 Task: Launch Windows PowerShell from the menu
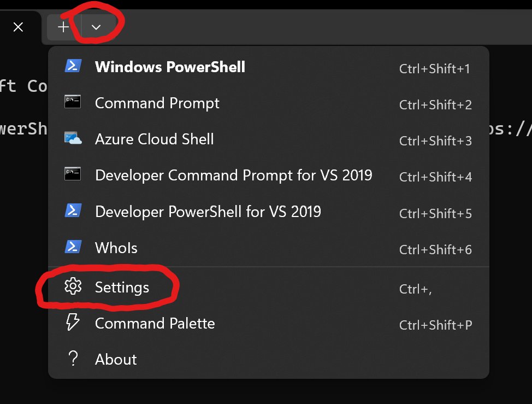click(169, 67)
